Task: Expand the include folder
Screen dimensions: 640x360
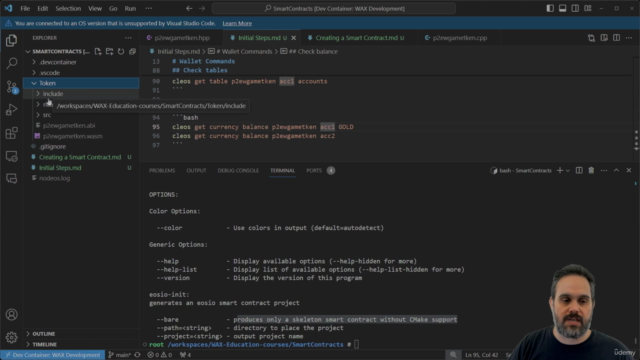Action: 53,93
